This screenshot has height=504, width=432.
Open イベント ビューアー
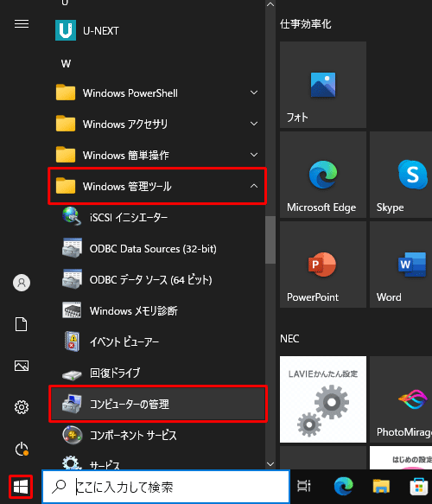[x=157, y=341]
